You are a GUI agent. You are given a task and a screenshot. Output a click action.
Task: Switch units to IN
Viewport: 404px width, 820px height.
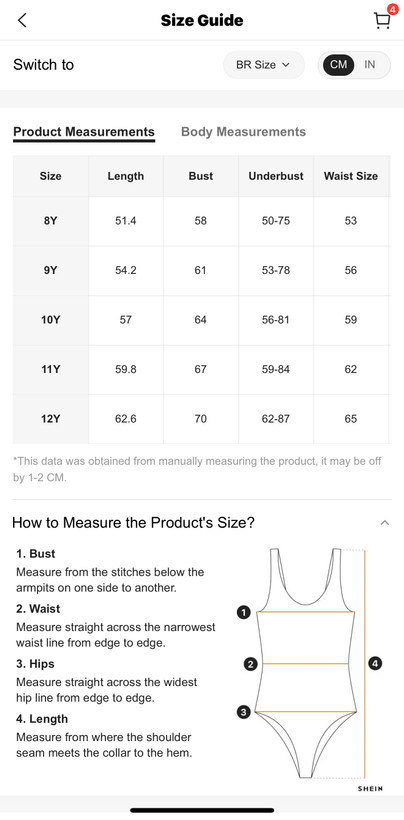[370, 65]
